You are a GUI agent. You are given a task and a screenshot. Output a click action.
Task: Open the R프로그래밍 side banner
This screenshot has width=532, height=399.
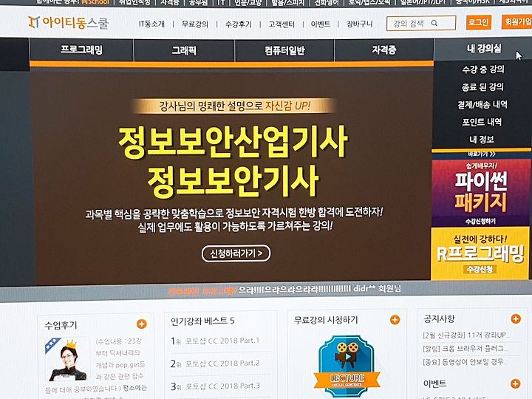(x=480, y=253)
